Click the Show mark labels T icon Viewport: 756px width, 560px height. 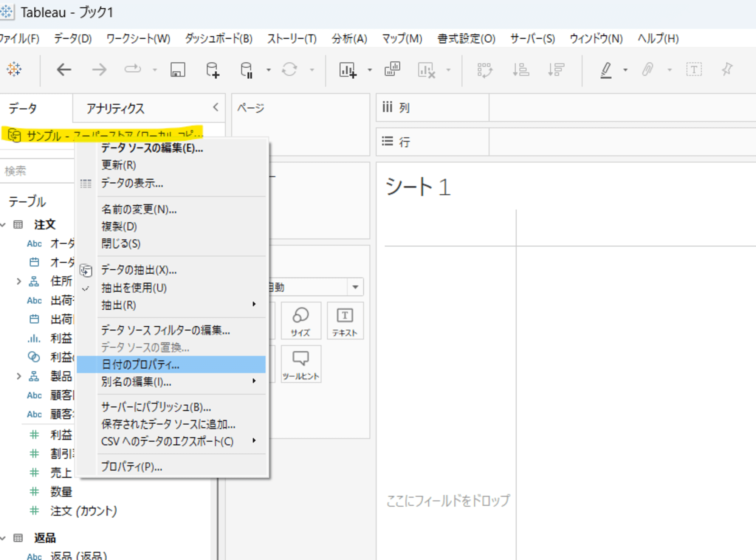694,70
